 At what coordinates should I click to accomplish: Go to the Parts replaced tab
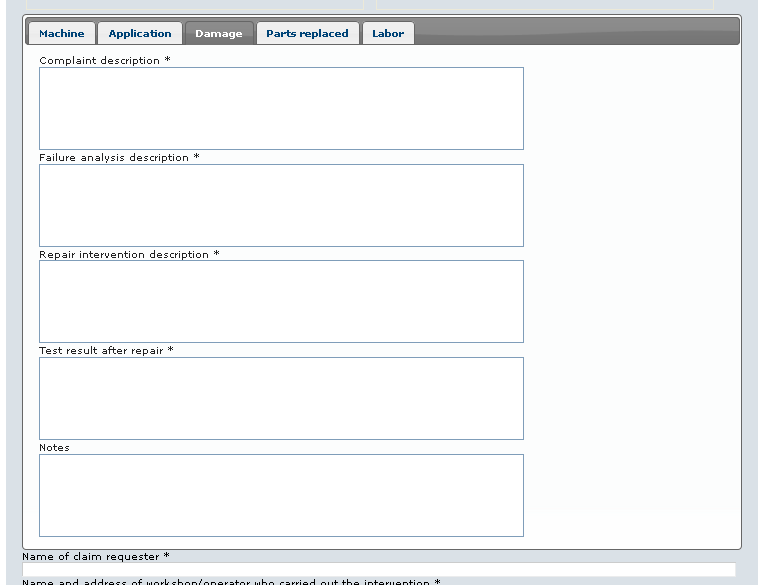pyautogui.click(x=308, y=34)
